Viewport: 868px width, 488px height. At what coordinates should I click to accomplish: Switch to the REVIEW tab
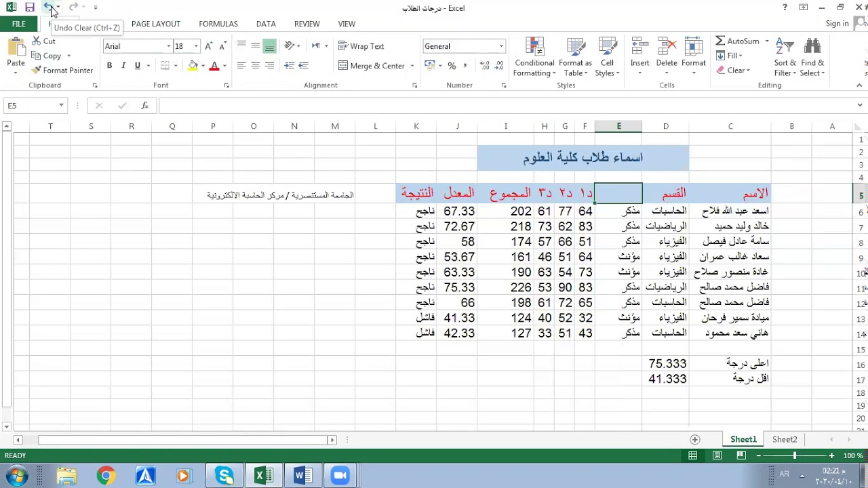(307, 24)
